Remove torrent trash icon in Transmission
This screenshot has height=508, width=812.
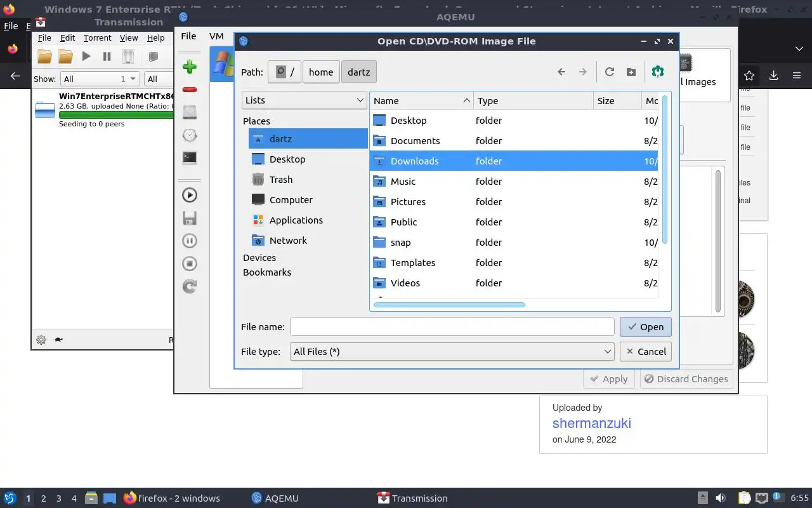coord(128,57)
